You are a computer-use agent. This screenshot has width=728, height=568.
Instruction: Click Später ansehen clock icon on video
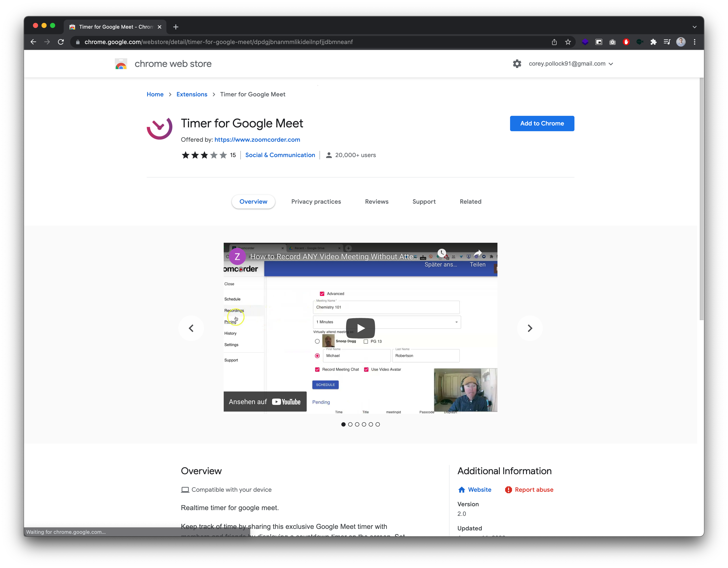(441, 253)
